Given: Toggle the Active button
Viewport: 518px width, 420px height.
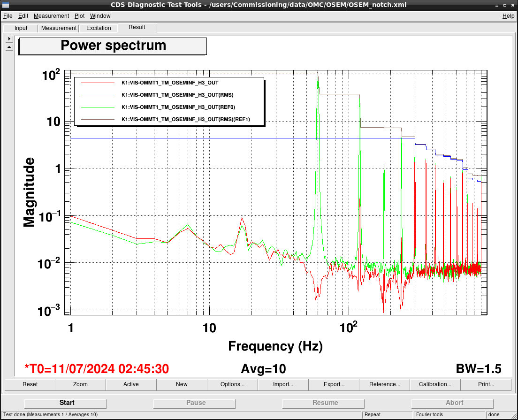Looking at the screenshot, I should 131,384.
